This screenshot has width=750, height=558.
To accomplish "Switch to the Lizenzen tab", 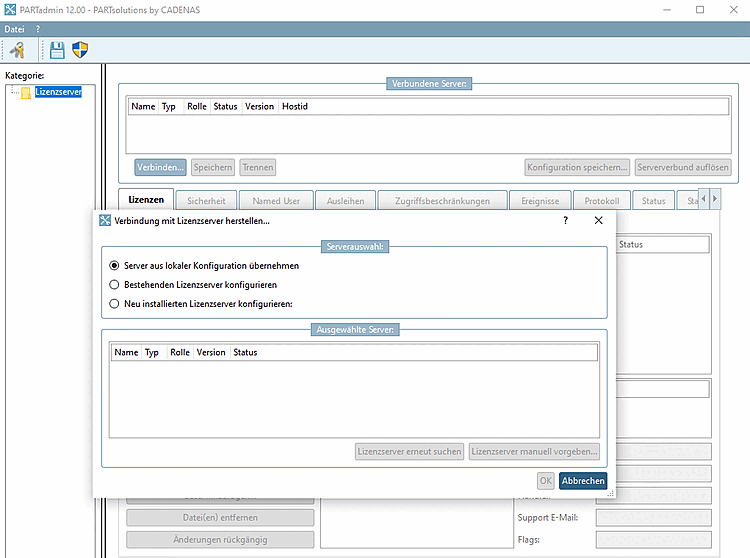I will click(x=146, y=200).
